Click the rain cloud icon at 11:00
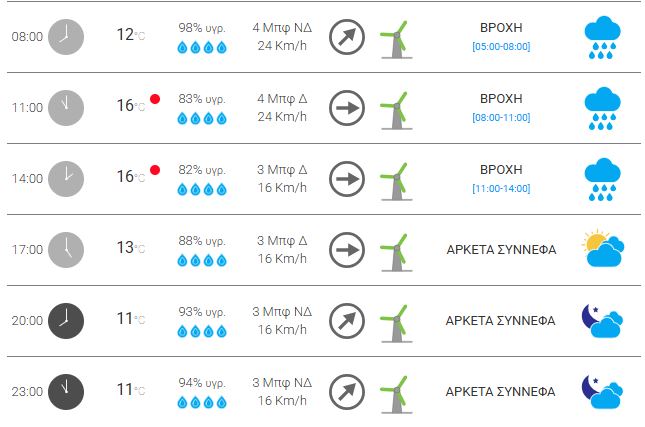This screenshot has width=645, height=427. [x=603, y=108]
